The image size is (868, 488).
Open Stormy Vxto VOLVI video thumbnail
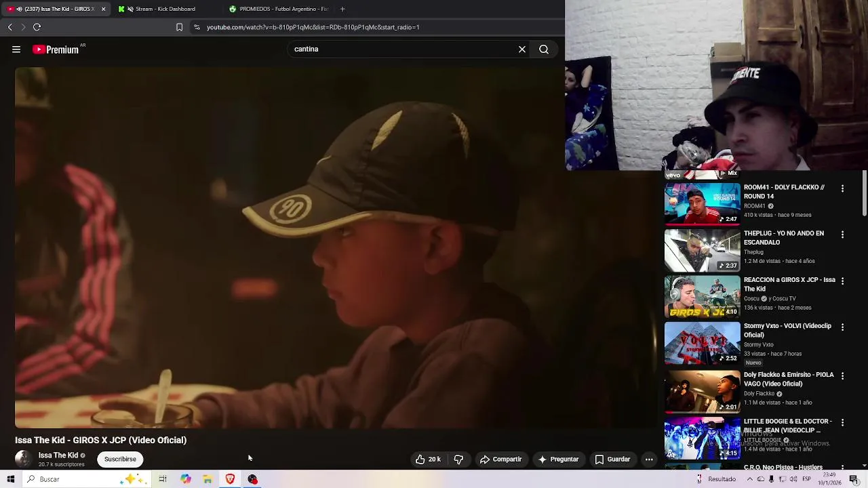[702, 343]
